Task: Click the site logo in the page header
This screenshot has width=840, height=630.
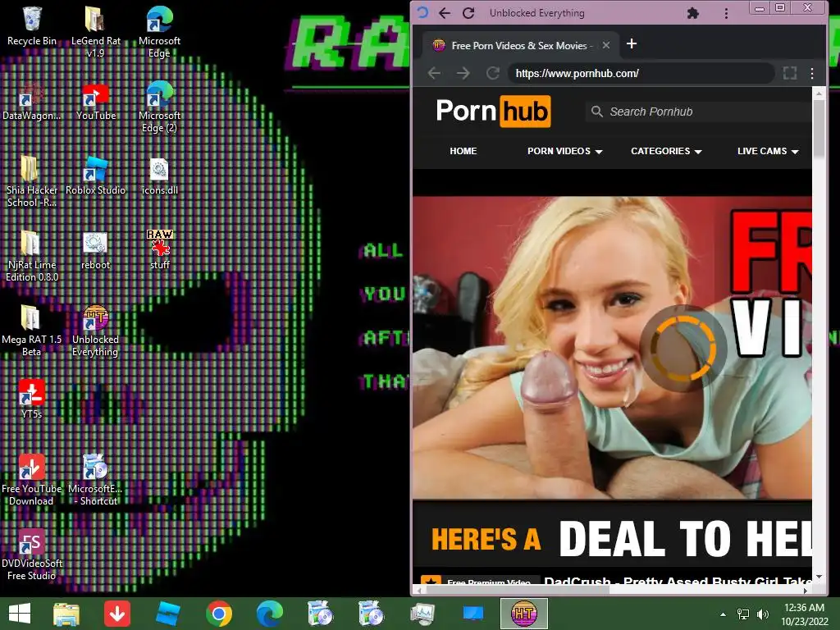Action: point(493,111)
